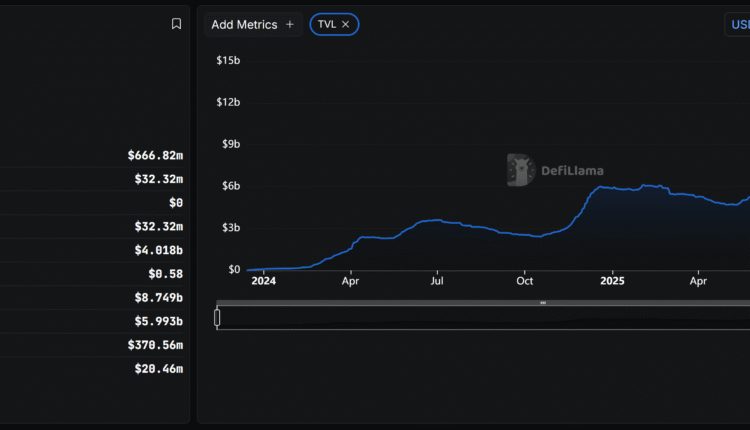Image resolution: width=750 pixels, height=430 pixels.
Task: Click the $15b y-axis label
Action: coord(228,60)
